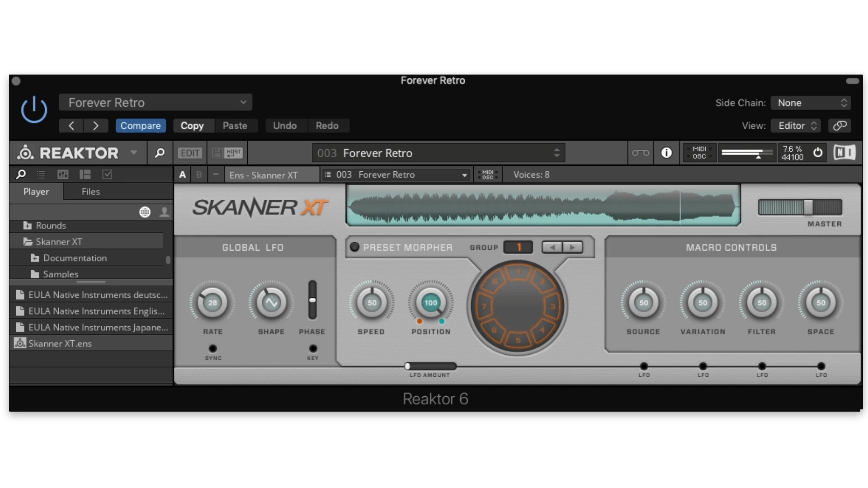Click the Reaktor search magnifier icon
Viewport: 868px width, 488px height.
[x=159, y=153]
